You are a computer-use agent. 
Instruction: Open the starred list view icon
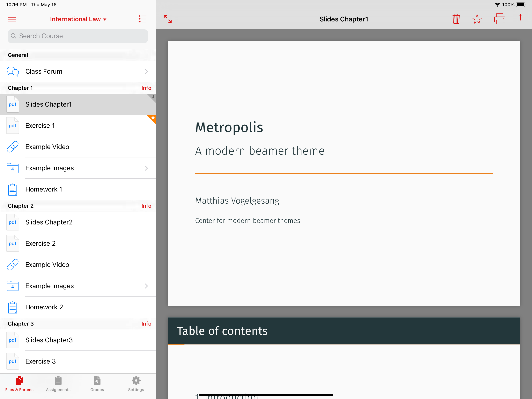[142, 19]
